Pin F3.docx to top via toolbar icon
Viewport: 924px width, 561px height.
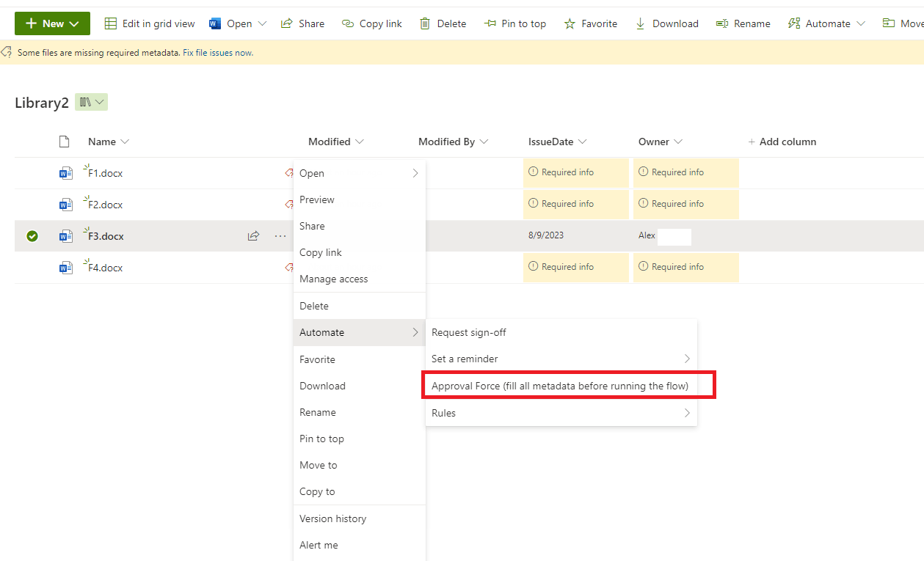click(515, 23)
